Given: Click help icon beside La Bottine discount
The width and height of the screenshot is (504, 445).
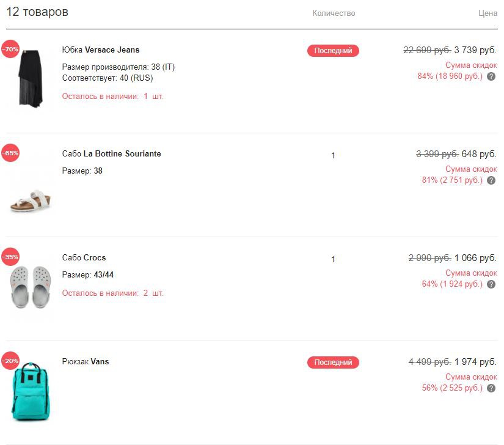Looking at the screenshot, I should [491, 180].
